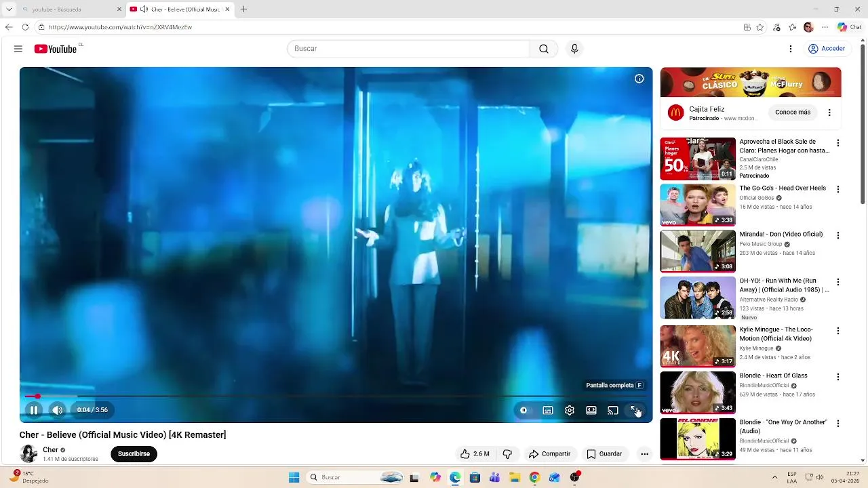Add page to favorites with star icon

pos(760,27)
